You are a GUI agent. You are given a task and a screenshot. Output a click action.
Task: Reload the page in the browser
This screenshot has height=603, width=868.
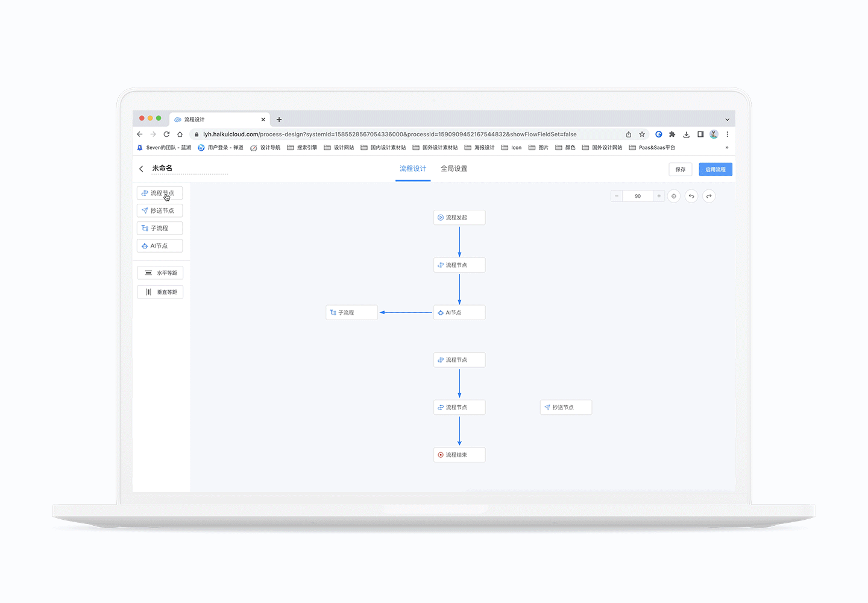coord(166,134)
